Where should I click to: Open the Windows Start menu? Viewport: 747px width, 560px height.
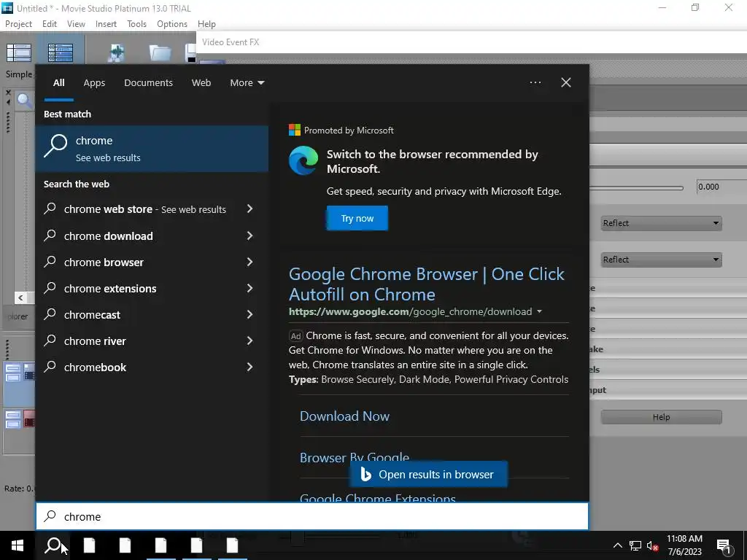pos(18,545)
